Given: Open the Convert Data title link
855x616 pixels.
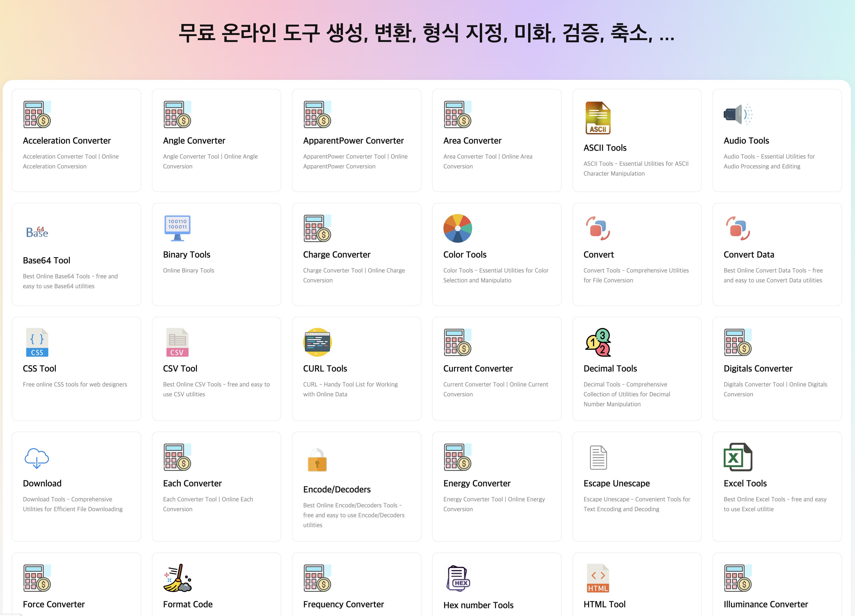Looking at the screenshot, I should point(749,255).
